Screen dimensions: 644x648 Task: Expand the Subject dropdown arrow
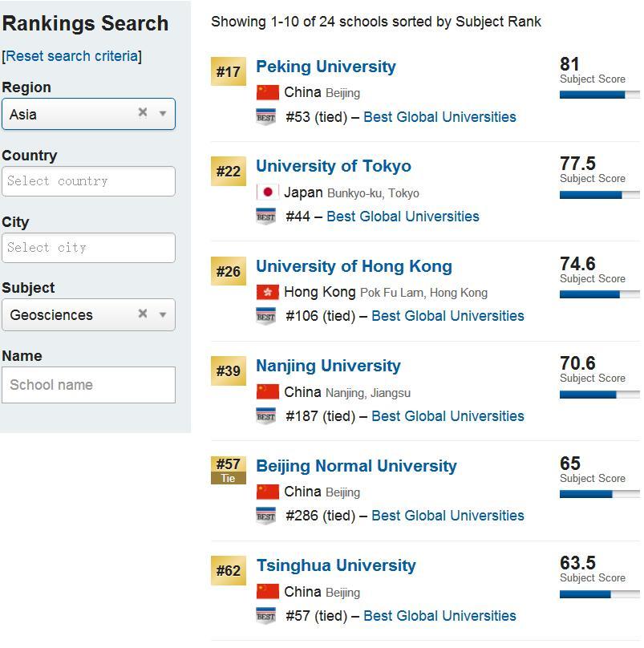[x=163, y=314]
